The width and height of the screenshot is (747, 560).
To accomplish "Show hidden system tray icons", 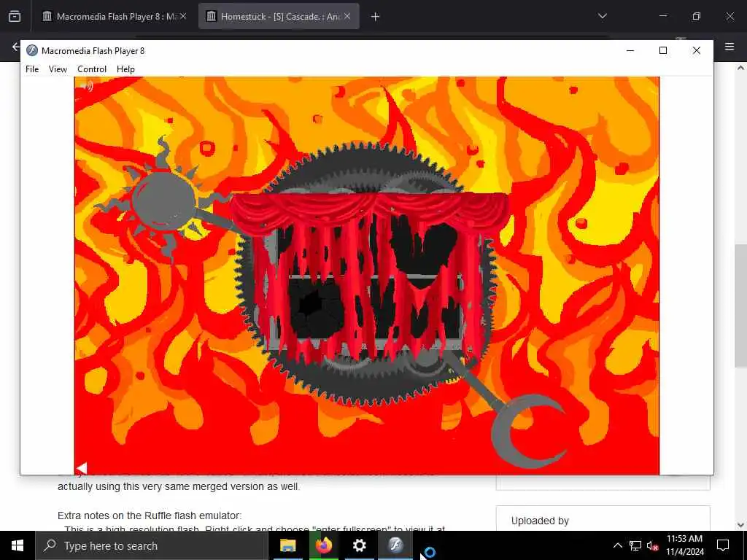I will (617, 545).
